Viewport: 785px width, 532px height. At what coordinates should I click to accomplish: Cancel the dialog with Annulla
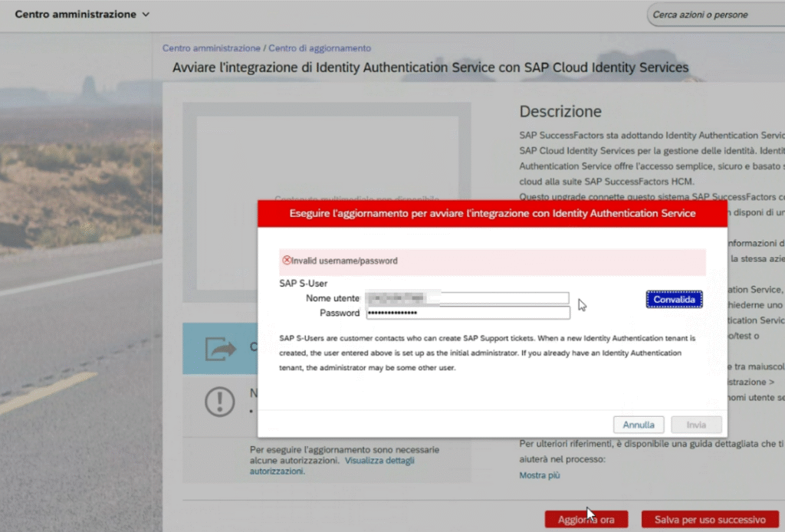(x=639, y=425)
